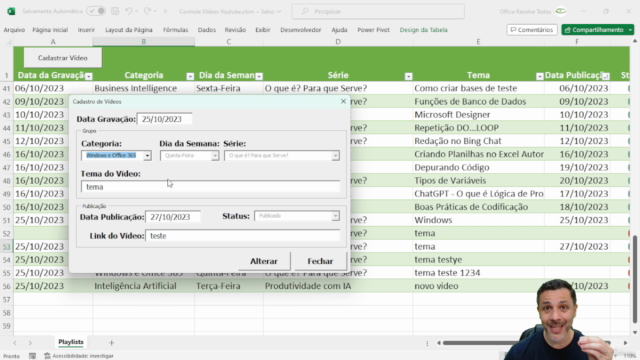Open filter dropdown for Data da Gravação
Image resolution: width=640 pixels, height=360 pixels.
(x=89, y=76)
